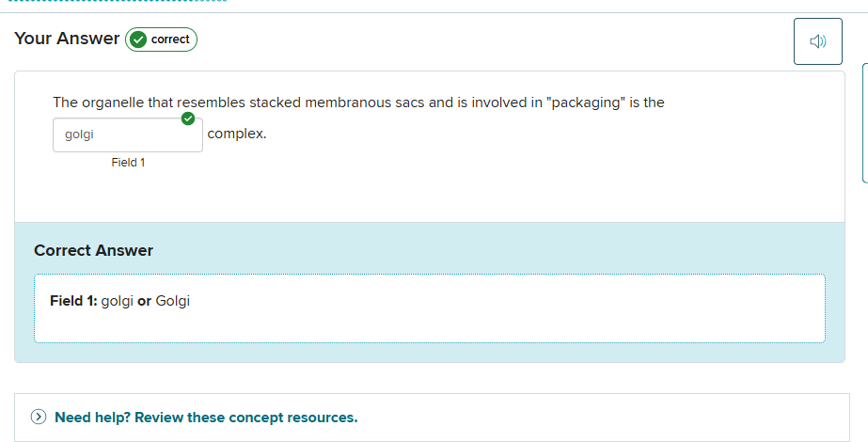Image resolution: width=868 pixels, height=442 pixels.
Task: Click inside the golgi answer input field
Action: point(122,135)
